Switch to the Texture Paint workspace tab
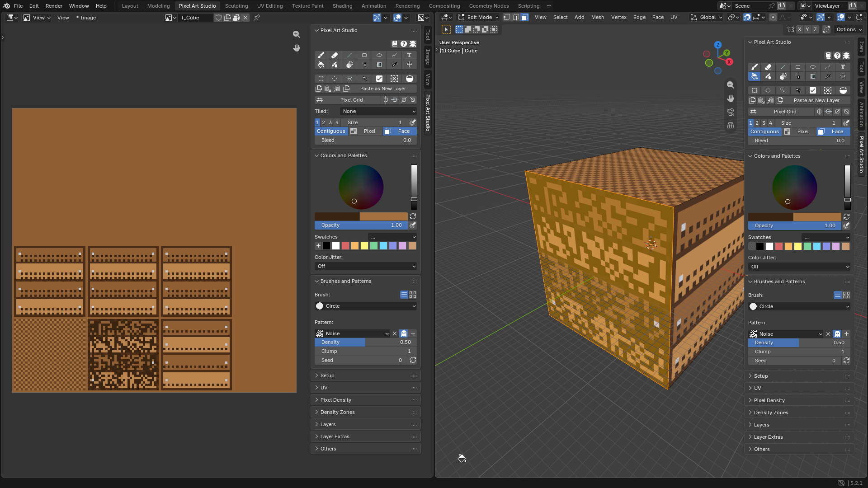This screenshot has height=488, width=868. [x=307, y=6]
